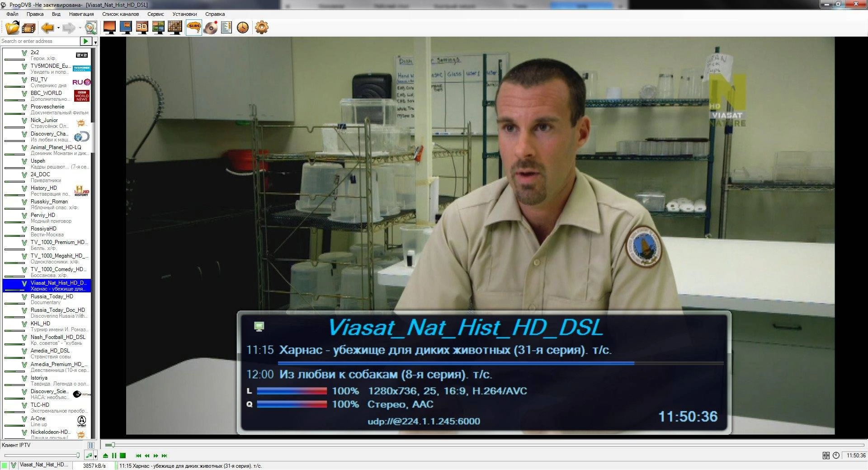
Task: Rewind with the green double-left arrows
Action: click(147, 456)
